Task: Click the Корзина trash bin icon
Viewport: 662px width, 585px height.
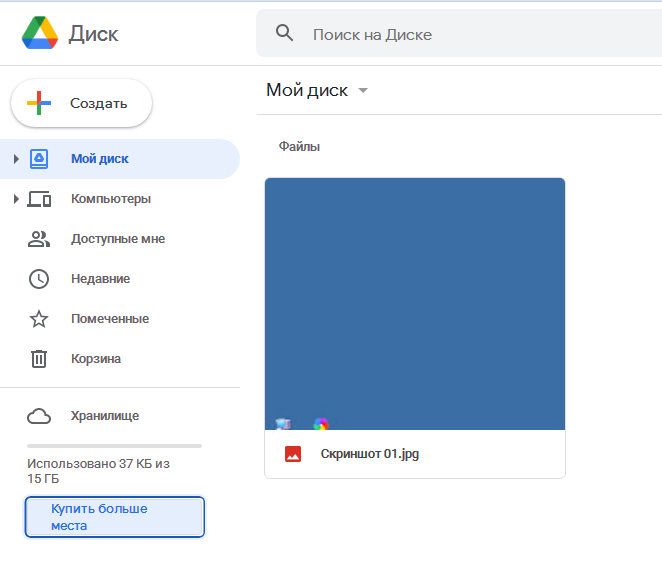Action: pyautogui.click(x=39, y=359)
